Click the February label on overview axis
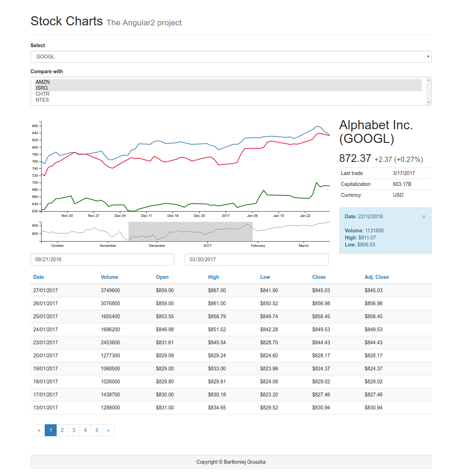This screenshot has height=476, width=462. point(258,246)
